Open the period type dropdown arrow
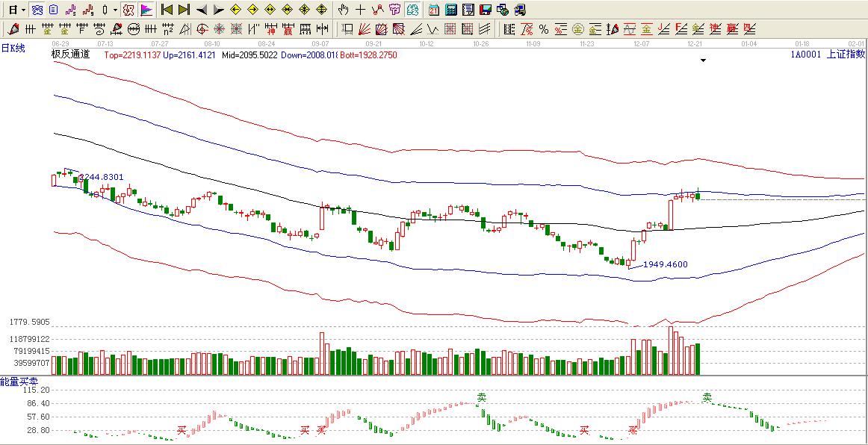Screen dimensions: 868x445 click(23, 10)
